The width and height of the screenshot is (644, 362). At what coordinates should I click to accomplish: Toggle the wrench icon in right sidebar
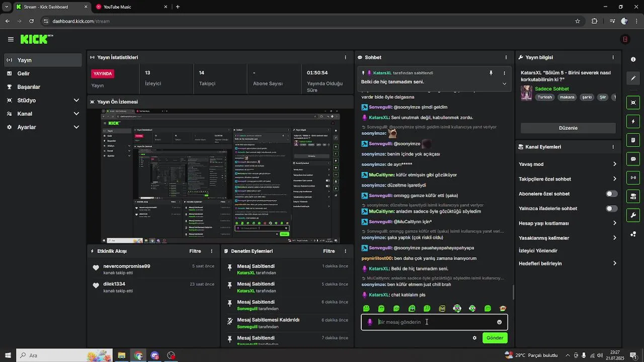[x=633, y=215]
